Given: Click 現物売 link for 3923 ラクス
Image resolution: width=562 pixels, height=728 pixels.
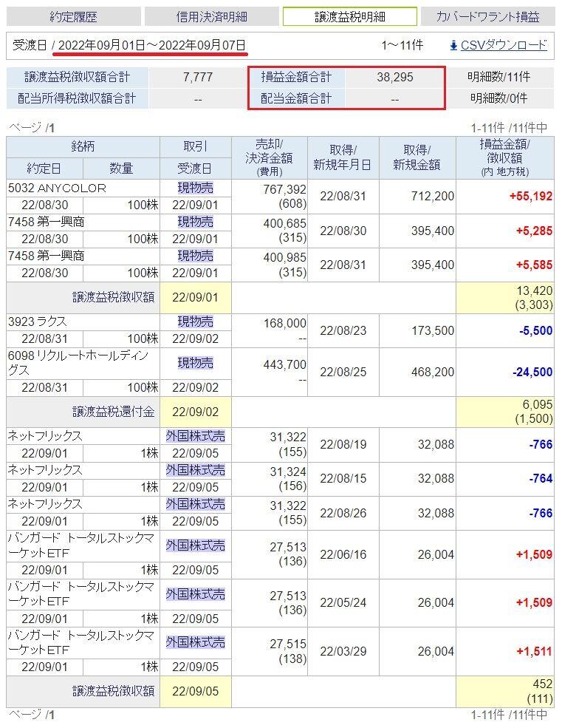Looking at the screenshot, I should [196, 322].
